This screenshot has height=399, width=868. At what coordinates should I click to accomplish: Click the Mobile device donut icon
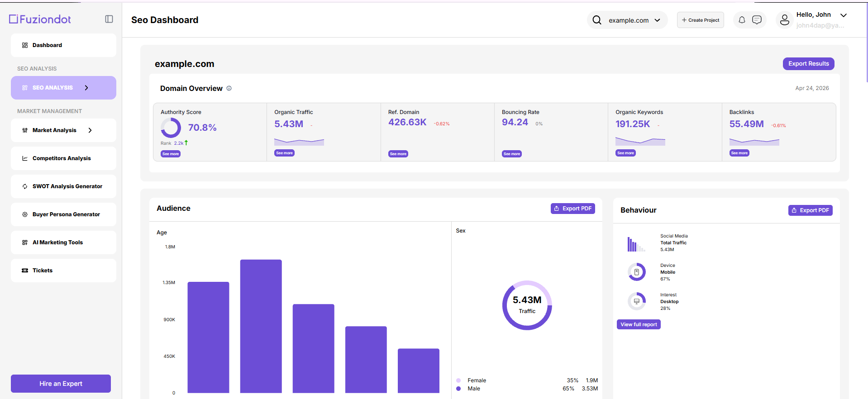[x=637, y=272]
